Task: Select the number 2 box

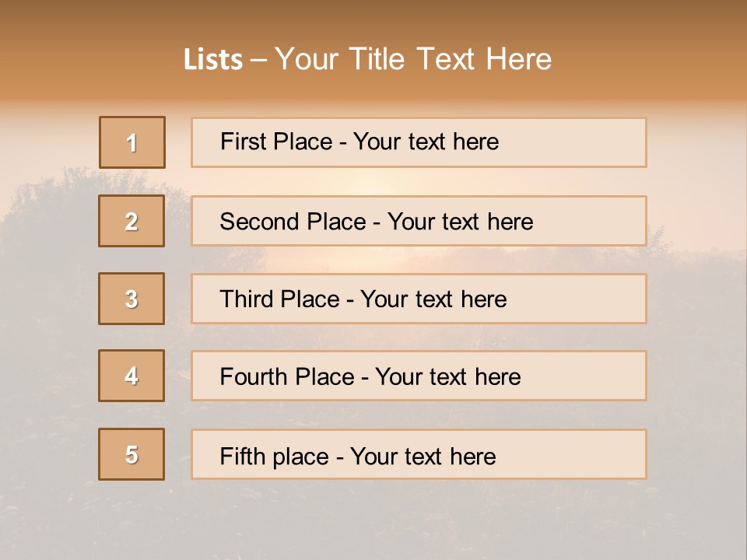Action: tap(132, 221)
